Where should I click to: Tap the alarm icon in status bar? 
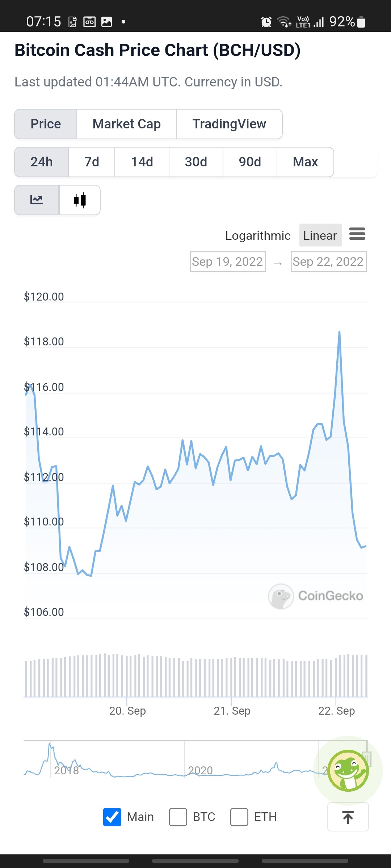click(266, 22)
